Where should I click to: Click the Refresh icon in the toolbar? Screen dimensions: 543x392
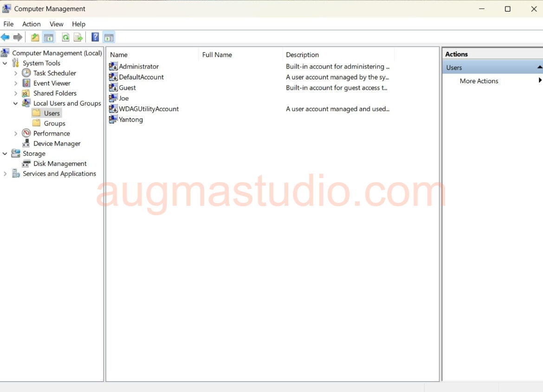(x=65, y=37)
